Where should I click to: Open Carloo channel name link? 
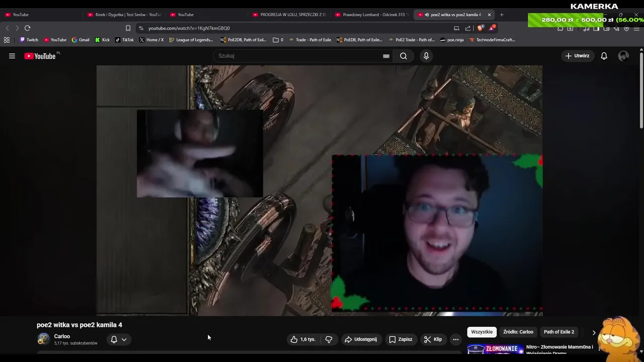pyautogui.click(x=62, y=336)
